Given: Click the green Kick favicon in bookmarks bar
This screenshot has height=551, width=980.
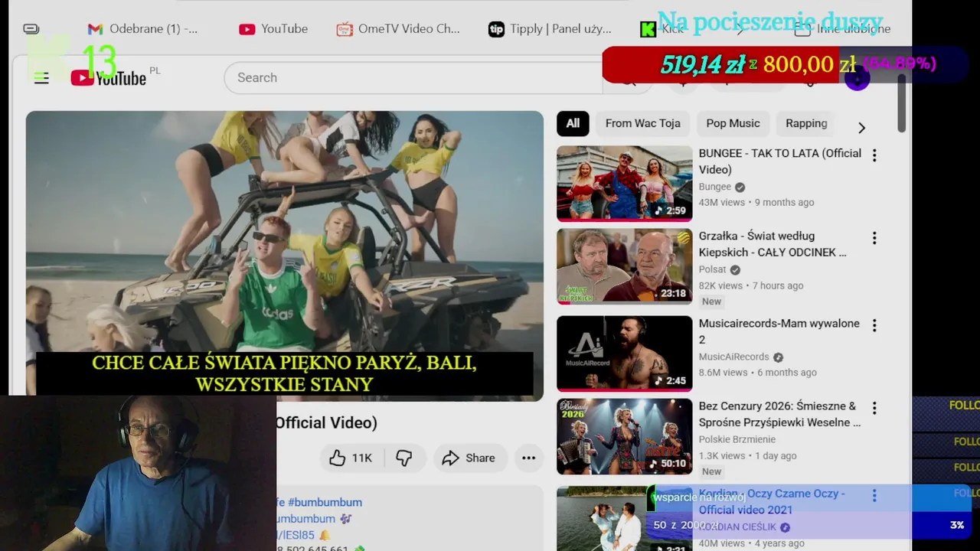Looking at the screenshot, I should 648,29.
